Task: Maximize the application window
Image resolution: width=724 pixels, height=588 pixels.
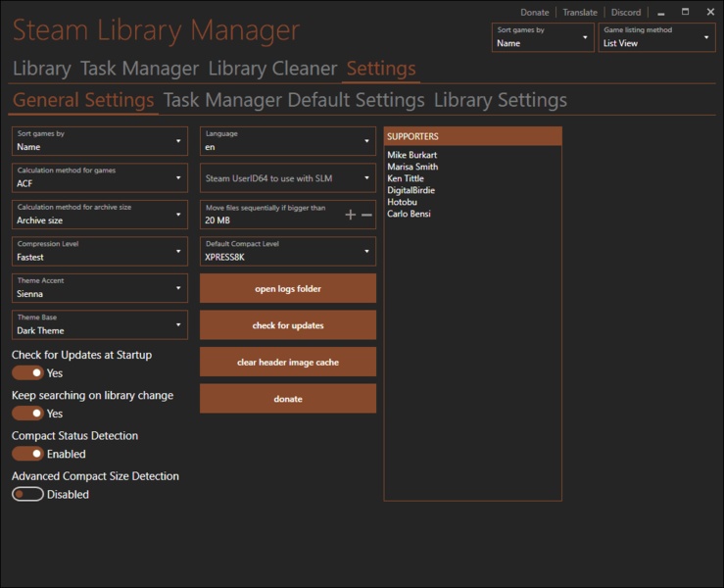Action: pos(685,13)
